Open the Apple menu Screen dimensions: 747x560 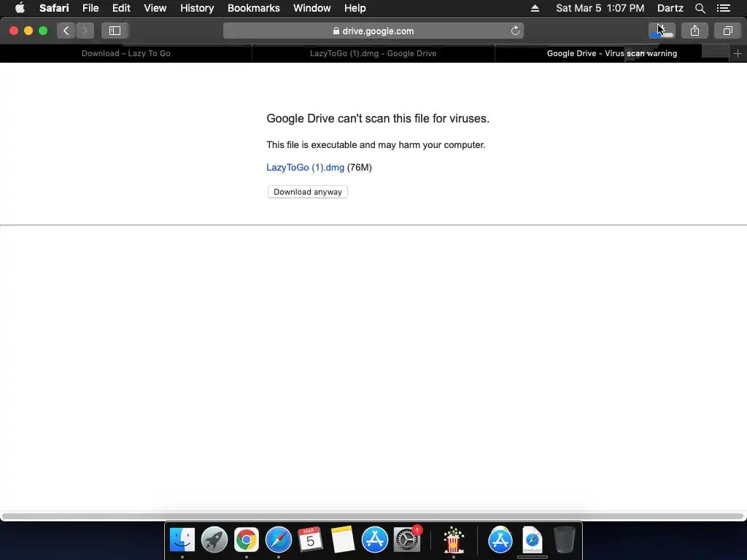click(x=20, y=8)
